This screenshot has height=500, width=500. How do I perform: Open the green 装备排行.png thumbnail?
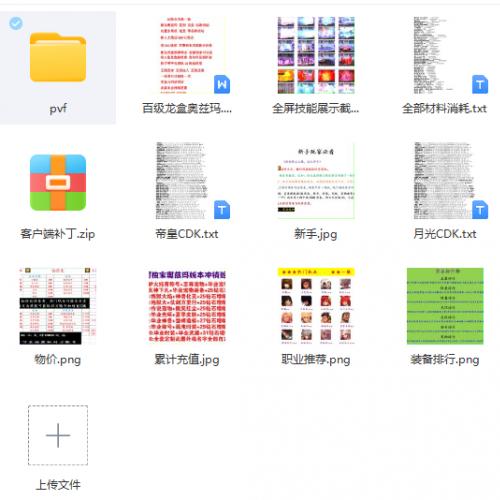(x=445, y=306)
